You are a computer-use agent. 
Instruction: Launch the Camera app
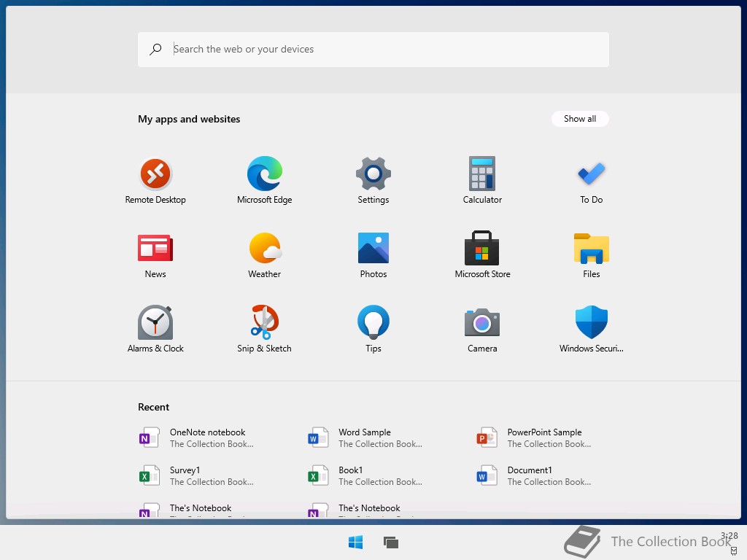tap(482, 330)
